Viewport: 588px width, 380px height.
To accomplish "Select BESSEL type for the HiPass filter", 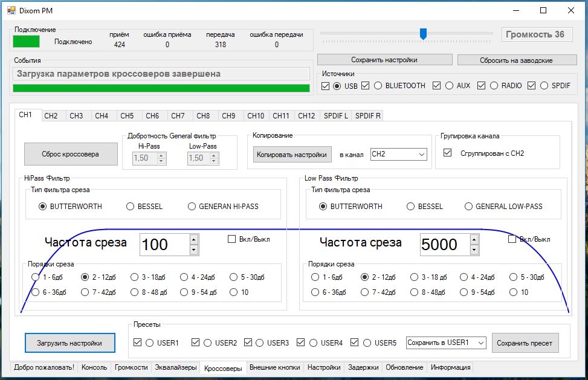I will click(x=130, y=207).
